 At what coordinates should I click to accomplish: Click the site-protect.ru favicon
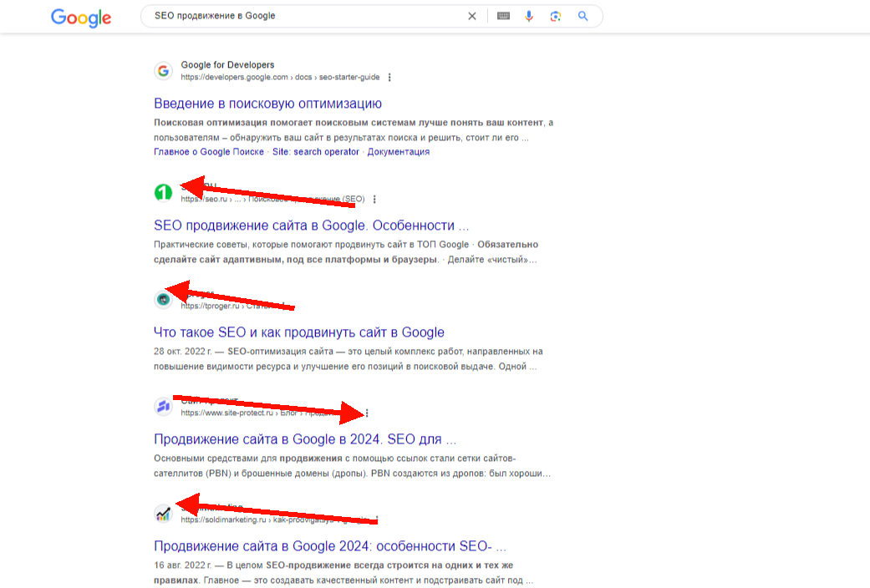(x=163, y=407)
